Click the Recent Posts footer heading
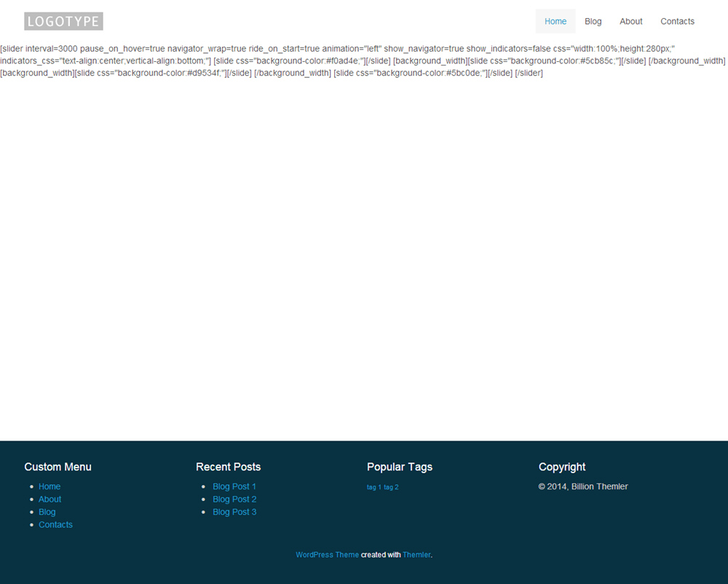 [228, 467]
